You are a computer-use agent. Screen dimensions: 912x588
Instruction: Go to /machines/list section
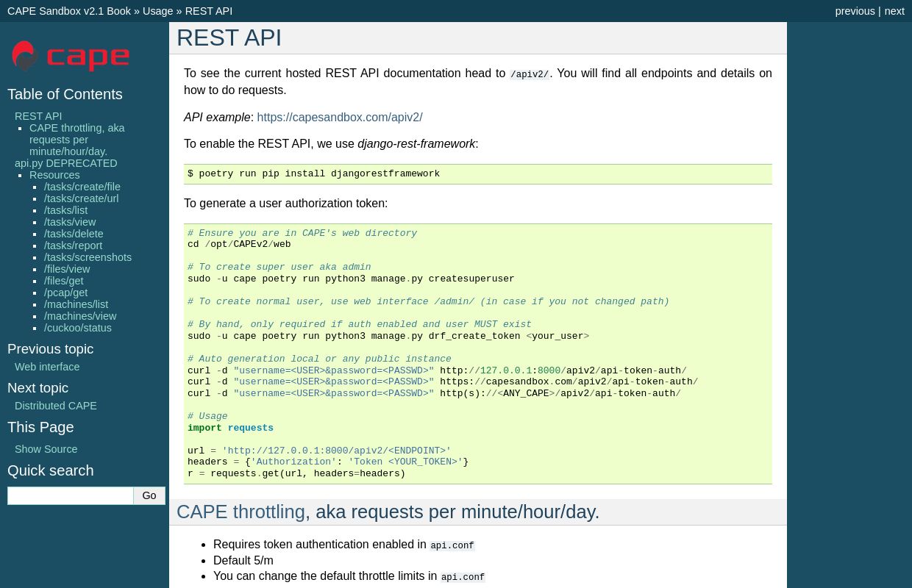(x=76, y=304)
